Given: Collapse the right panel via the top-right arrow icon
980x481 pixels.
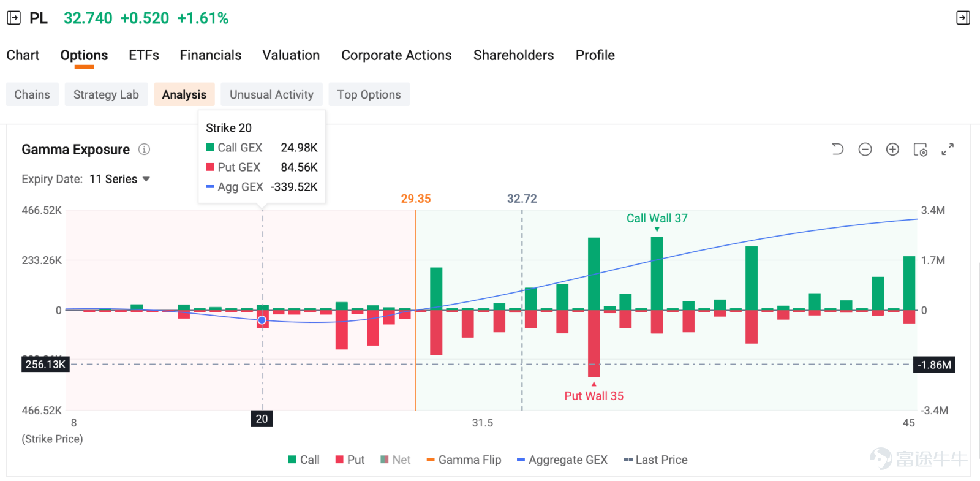Looking at the screenshot, I should (x=963, y=18).
